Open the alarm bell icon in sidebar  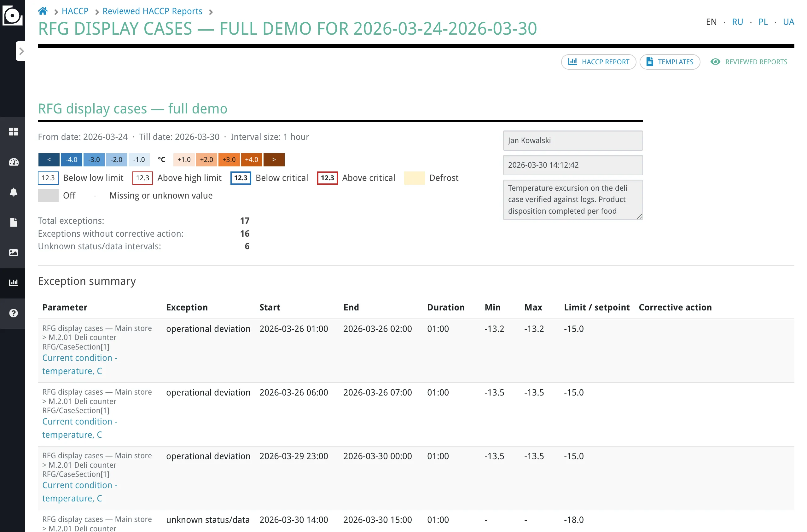pos(13,192)
